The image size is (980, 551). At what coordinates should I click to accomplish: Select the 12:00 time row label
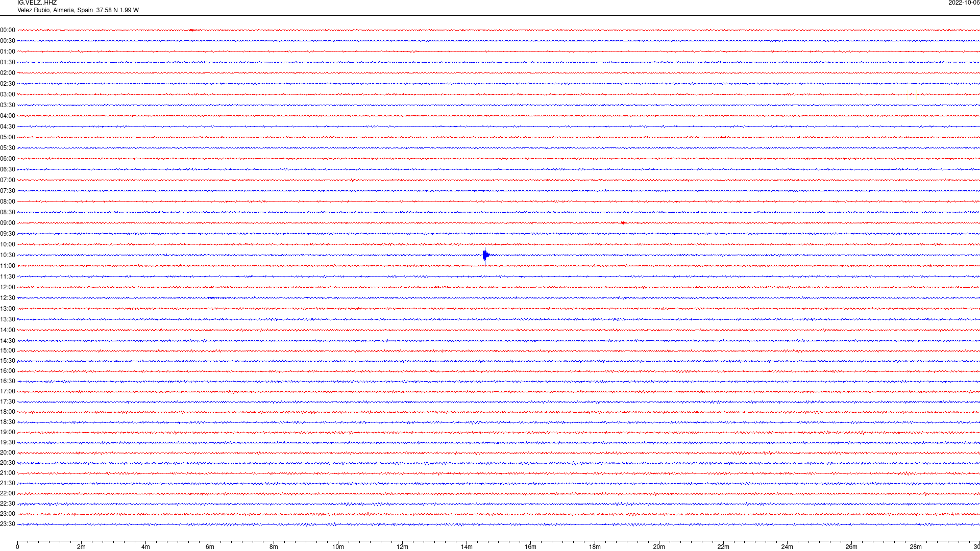(x=8, y=287)
